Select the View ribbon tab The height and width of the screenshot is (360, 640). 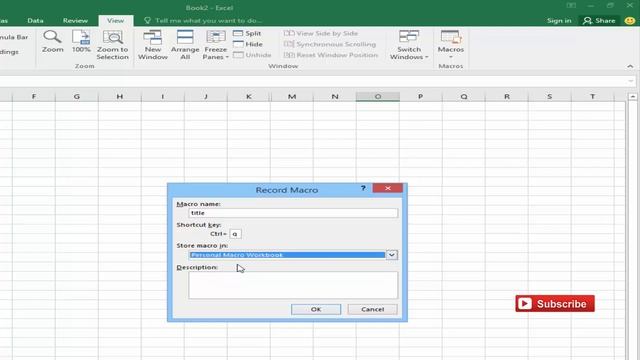pos(116,20)
